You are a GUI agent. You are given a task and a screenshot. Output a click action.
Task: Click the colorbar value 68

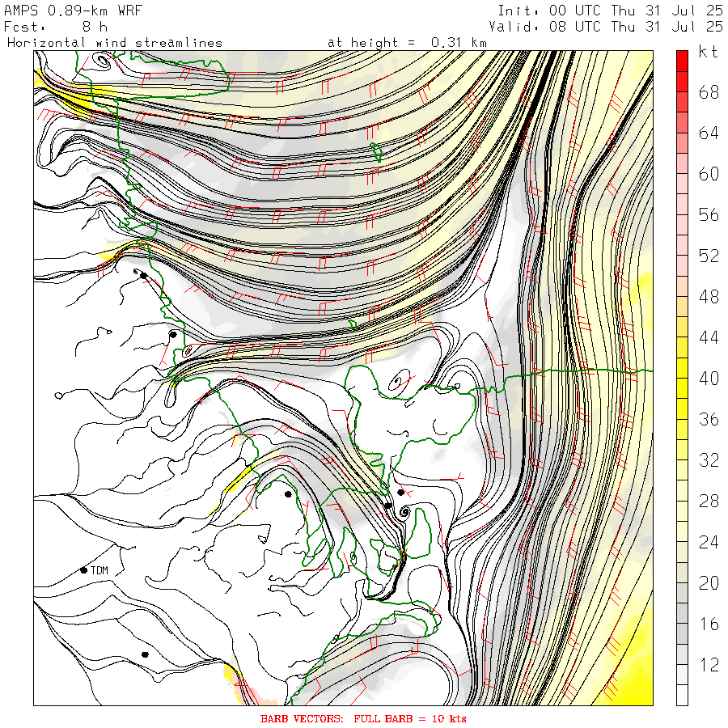pos(709,92)
